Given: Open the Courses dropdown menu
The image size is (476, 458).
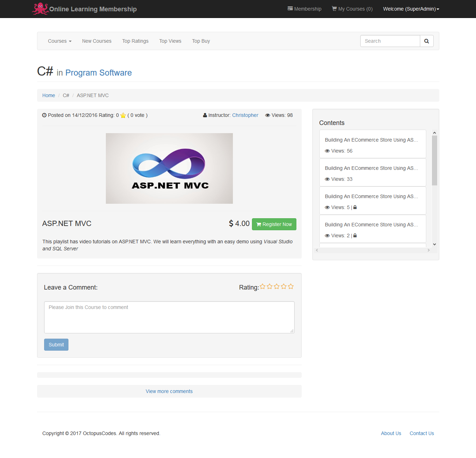Looking at the screenshot, I should point(60,41).
